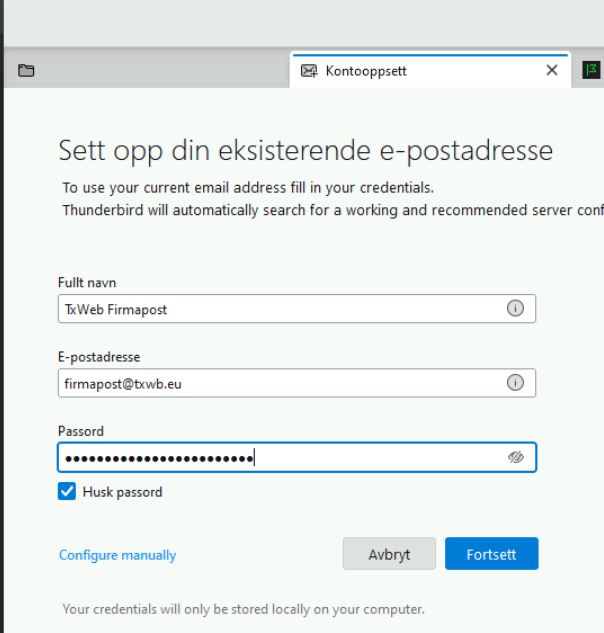Reveal the password with eye icon
The height and width of the screenshot is (633, 604).
(515, 457)
